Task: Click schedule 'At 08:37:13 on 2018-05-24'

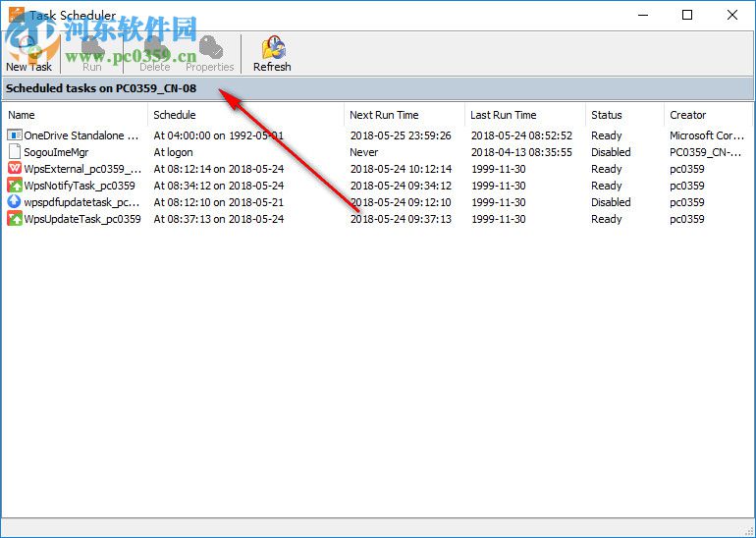Action: [218, 219]
